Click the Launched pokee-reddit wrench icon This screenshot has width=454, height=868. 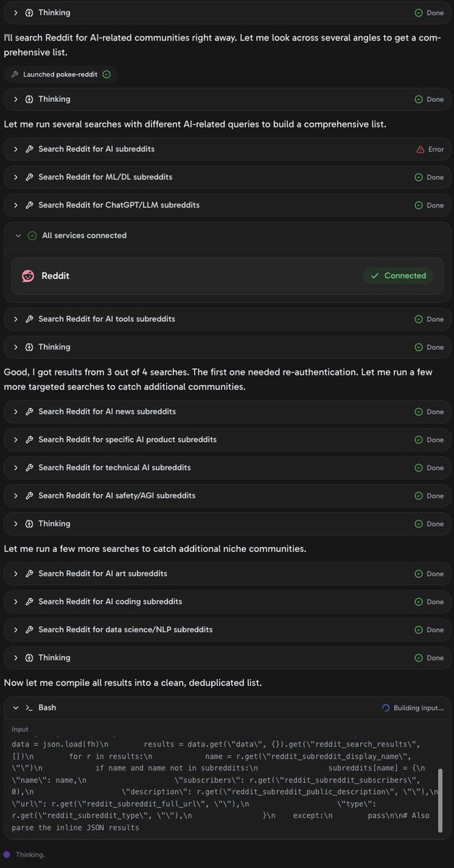(14, 75)
